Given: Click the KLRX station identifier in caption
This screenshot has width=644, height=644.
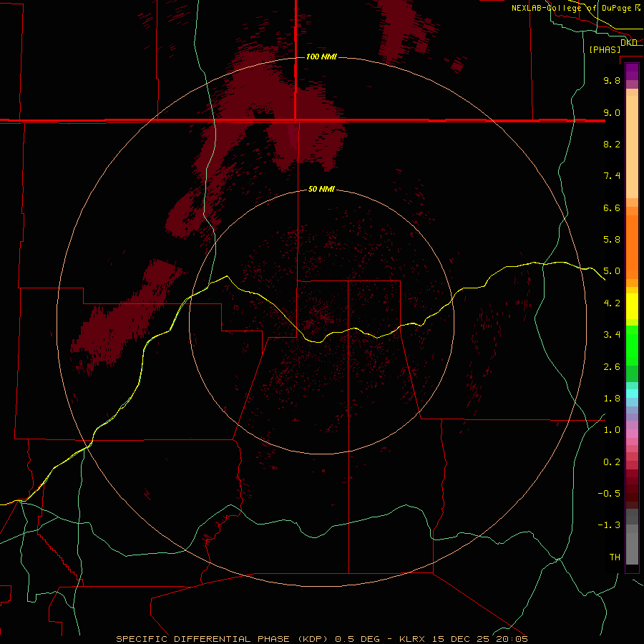Looking at the screenshot, I should tap(412, 639).
